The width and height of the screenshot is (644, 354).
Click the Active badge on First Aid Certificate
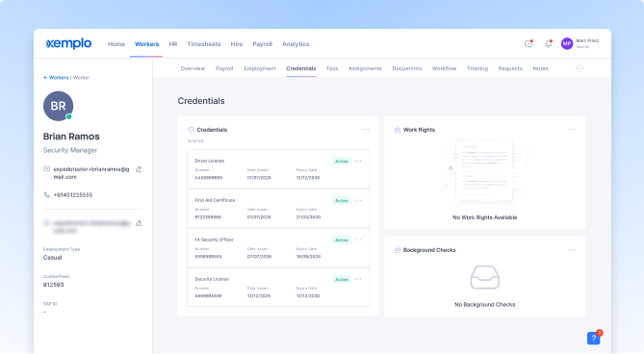point(342,201)
